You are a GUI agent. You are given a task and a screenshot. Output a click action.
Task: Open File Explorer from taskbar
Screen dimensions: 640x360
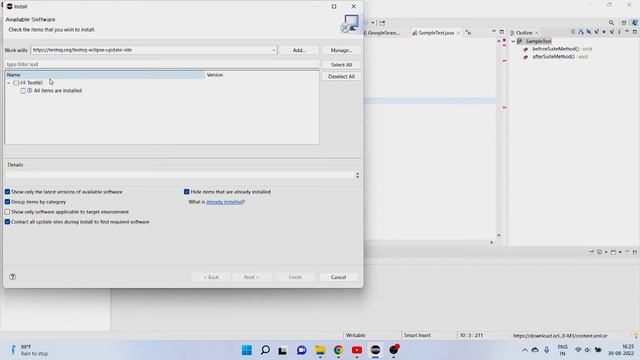[x=320, y=350]
